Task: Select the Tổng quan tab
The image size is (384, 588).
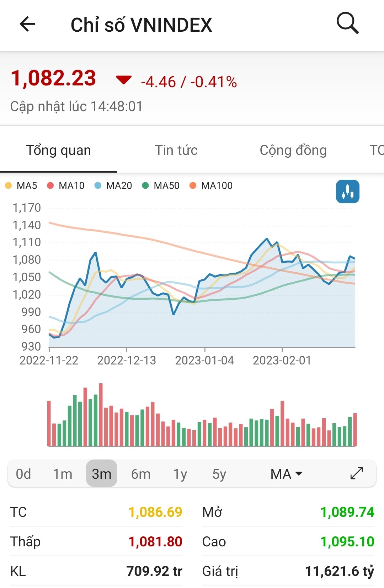Action: pos(59,150)
